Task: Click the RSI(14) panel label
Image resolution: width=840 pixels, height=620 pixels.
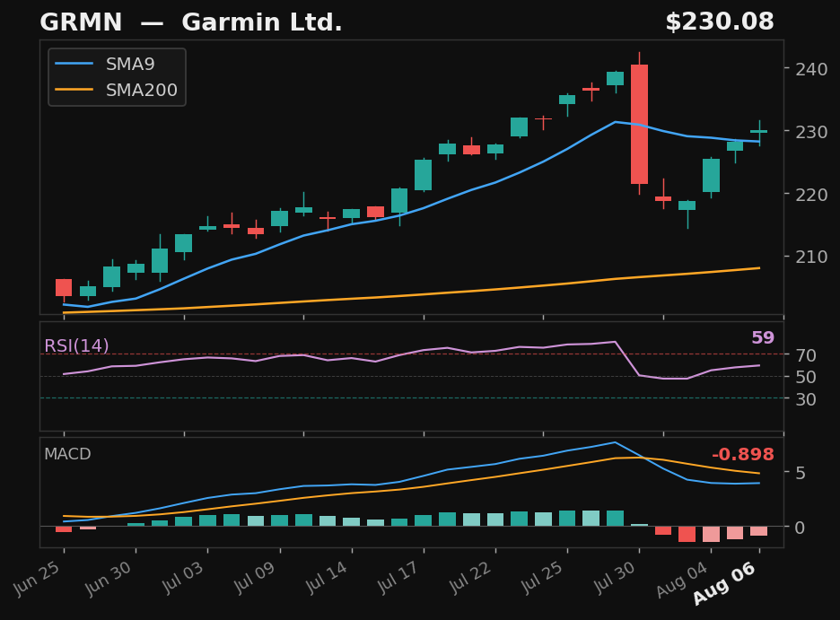Action: 76,345
